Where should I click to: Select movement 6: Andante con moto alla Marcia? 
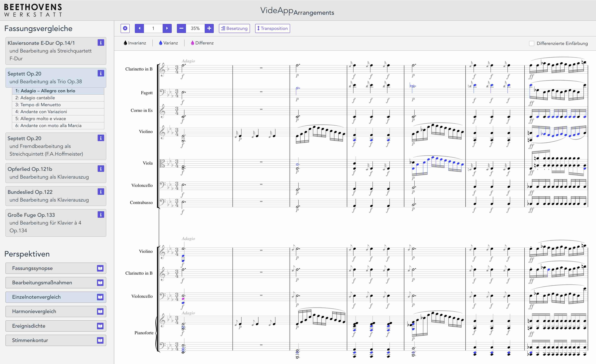click(58, 126)
